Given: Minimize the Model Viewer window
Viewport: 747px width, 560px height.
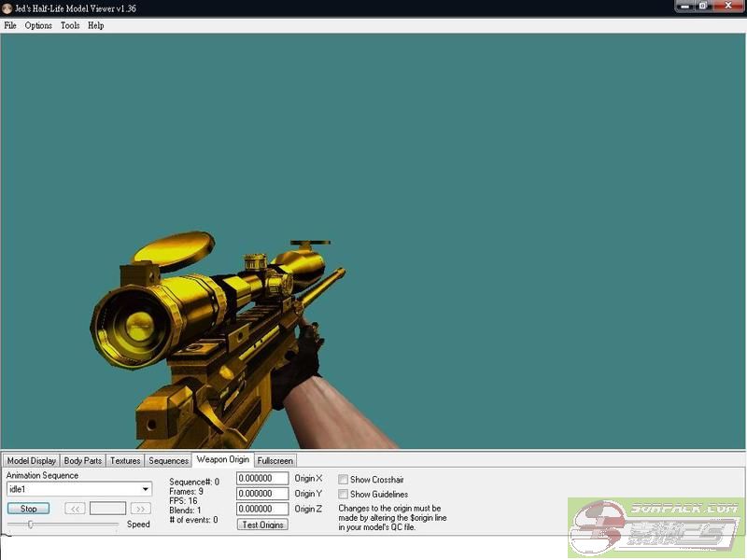Looking at the screenshot, I should [x=684, y=7].
